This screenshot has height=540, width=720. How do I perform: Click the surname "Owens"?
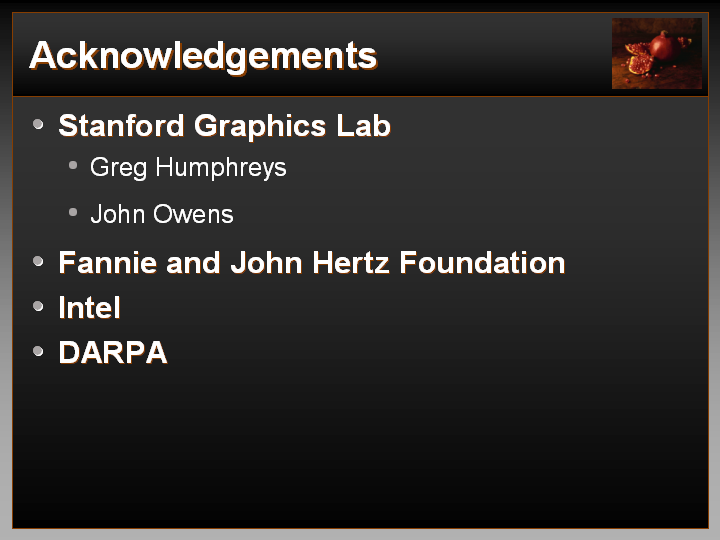197,214
